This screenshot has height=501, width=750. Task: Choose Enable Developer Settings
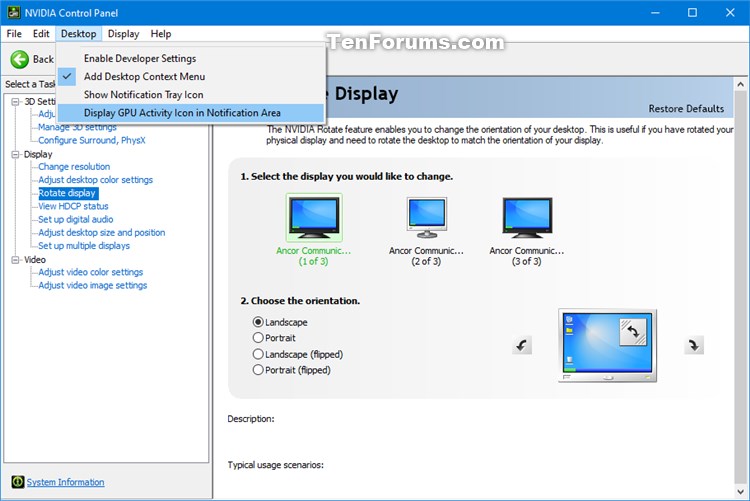point(191,58)
